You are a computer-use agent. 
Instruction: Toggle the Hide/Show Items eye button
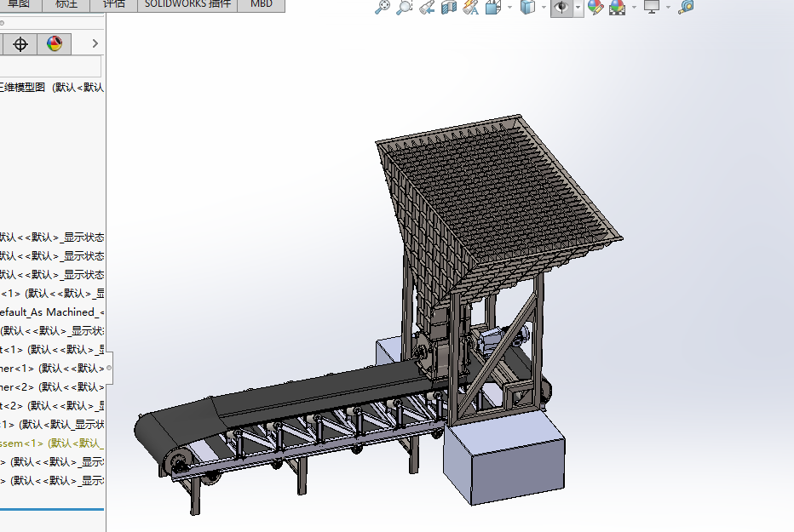[561, 8]
